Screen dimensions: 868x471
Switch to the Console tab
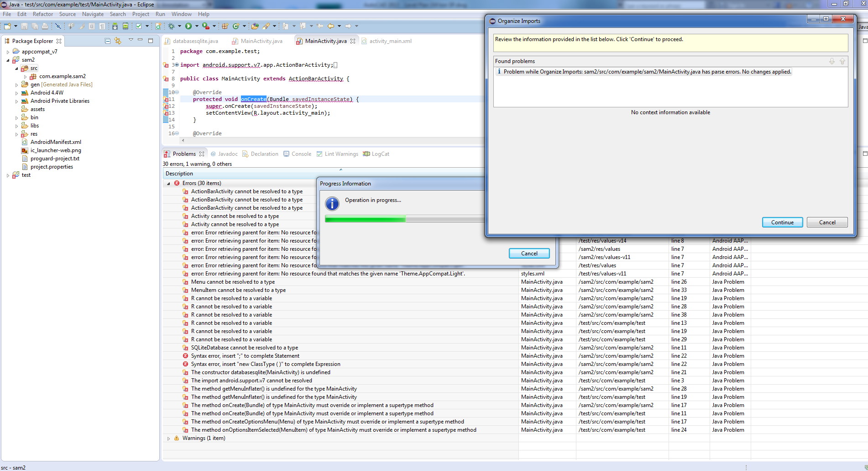297,154
